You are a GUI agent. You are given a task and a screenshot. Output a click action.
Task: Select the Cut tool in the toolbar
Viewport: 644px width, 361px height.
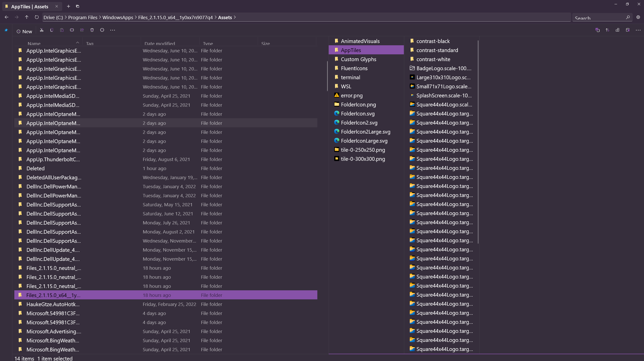tap(42, 30)
